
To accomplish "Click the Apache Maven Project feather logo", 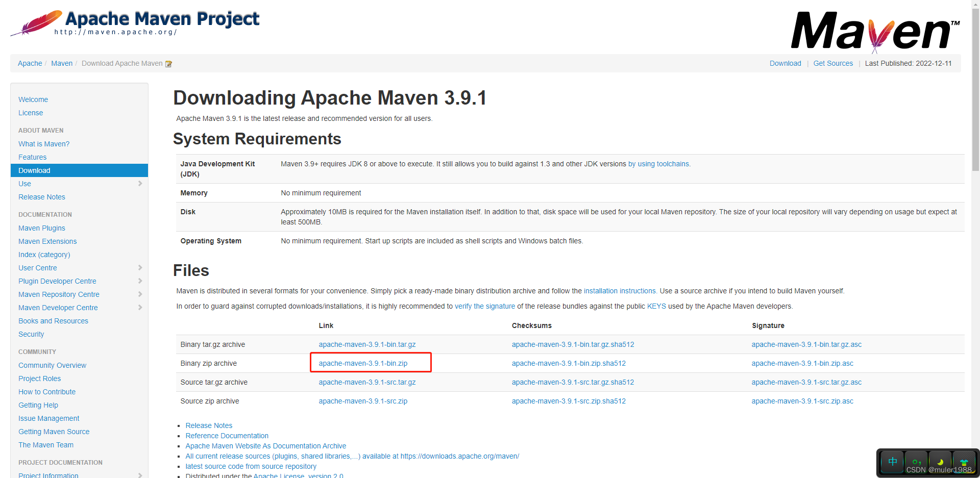I will pyautogui.click(x=135, y=23).
